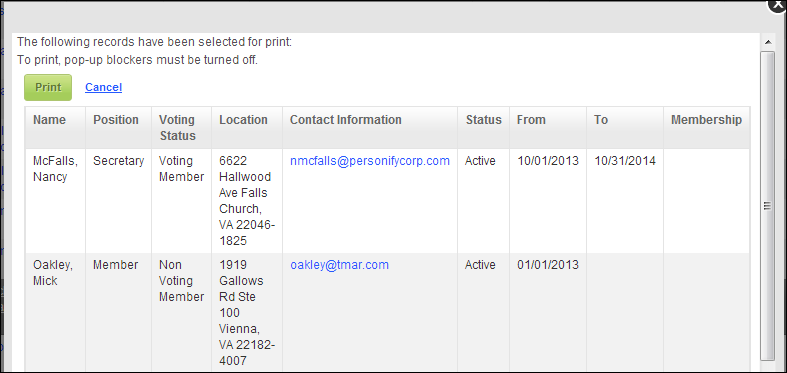The height and width of the screenshot is (373, 787).
Task: Click the green Print button
Action: (x=48, y=87)
